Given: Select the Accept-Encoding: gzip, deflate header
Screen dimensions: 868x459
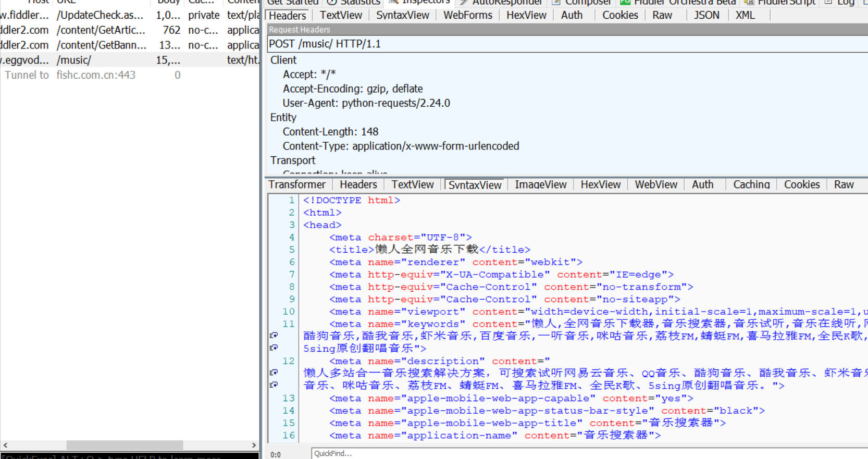Looking at the screenshot, I should click(353, 89).
